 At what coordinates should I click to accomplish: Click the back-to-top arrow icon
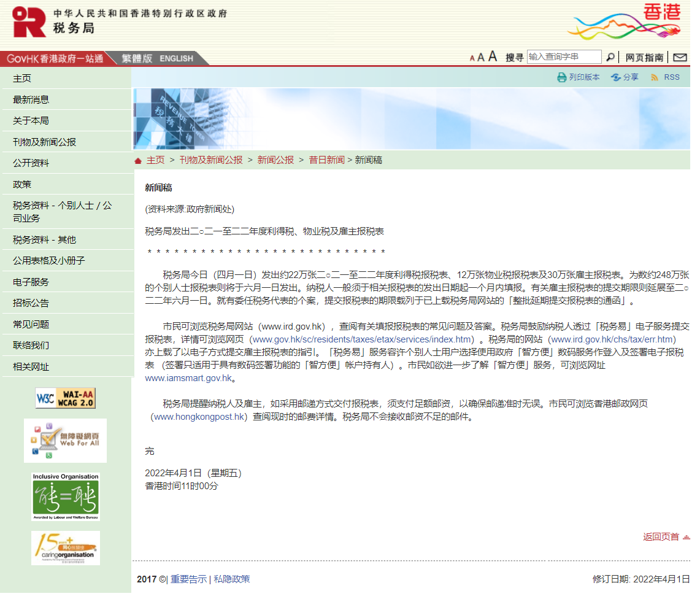(686, 538)
